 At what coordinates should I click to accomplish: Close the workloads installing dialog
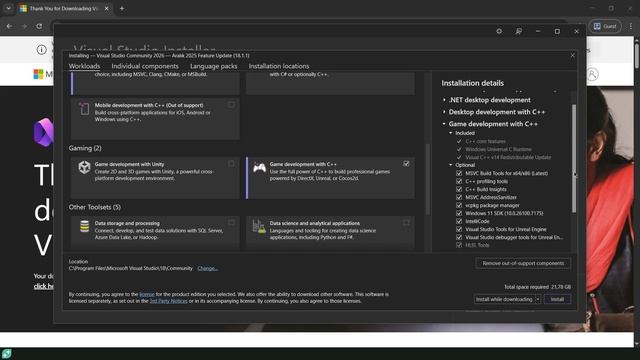572,55
